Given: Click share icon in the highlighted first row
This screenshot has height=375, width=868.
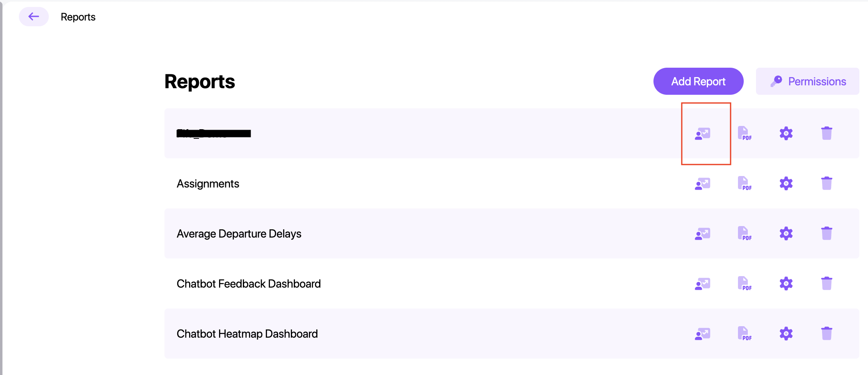Looking at the screenshot, I should (702, 133).
